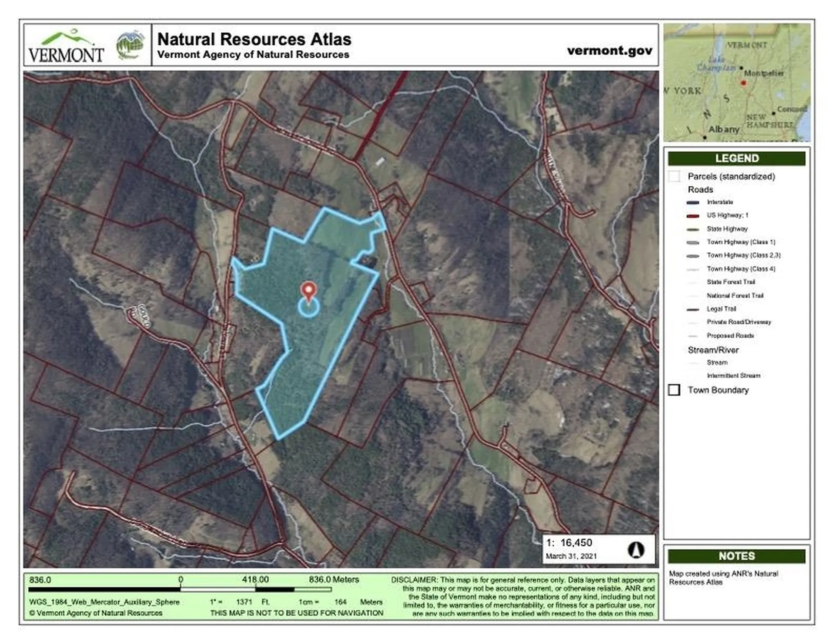The image size is (834, 644).
Task: Click the March 31, 2021 date
Action: coord(571,556)
